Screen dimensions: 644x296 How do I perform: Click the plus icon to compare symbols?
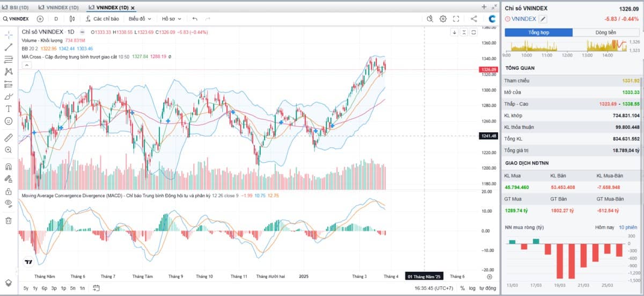(x=40, y=19)
